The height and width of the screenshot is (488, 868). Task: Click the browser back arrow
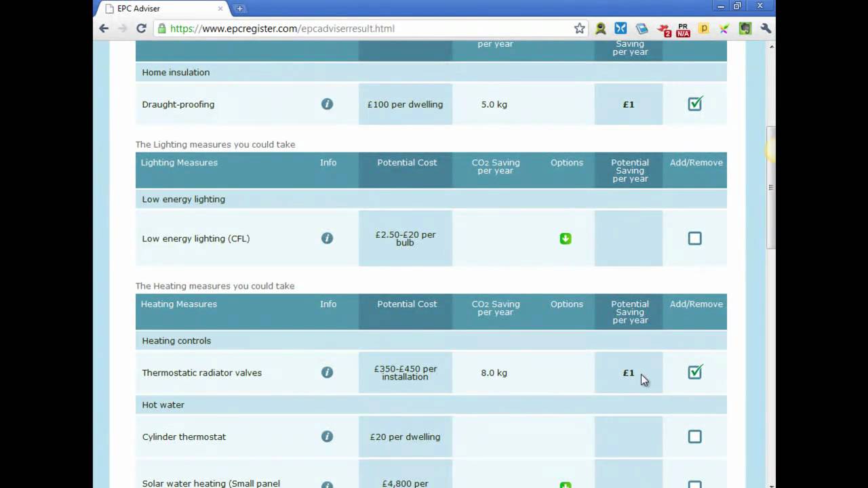click(104, 28)
